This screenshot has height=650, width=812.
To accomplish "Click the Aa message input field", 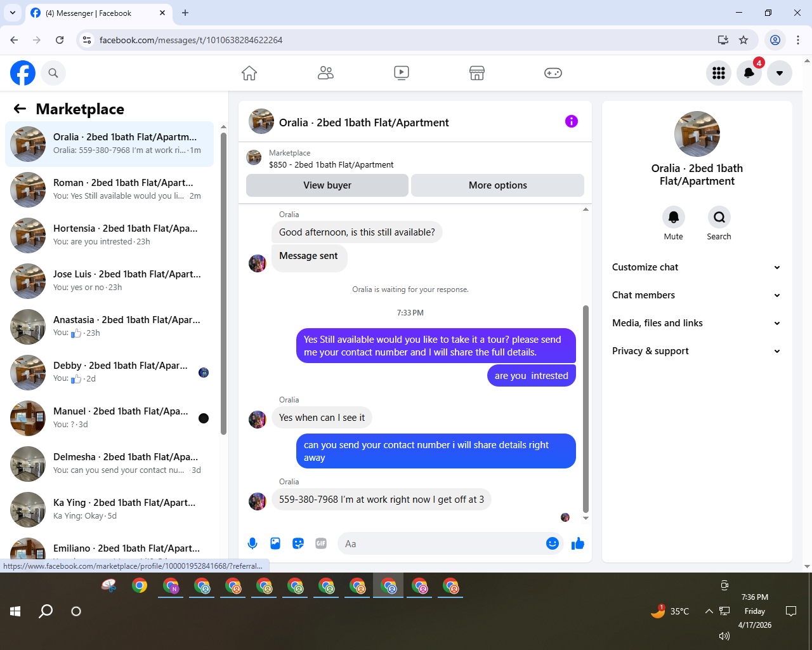I will (x=441, y=543).
